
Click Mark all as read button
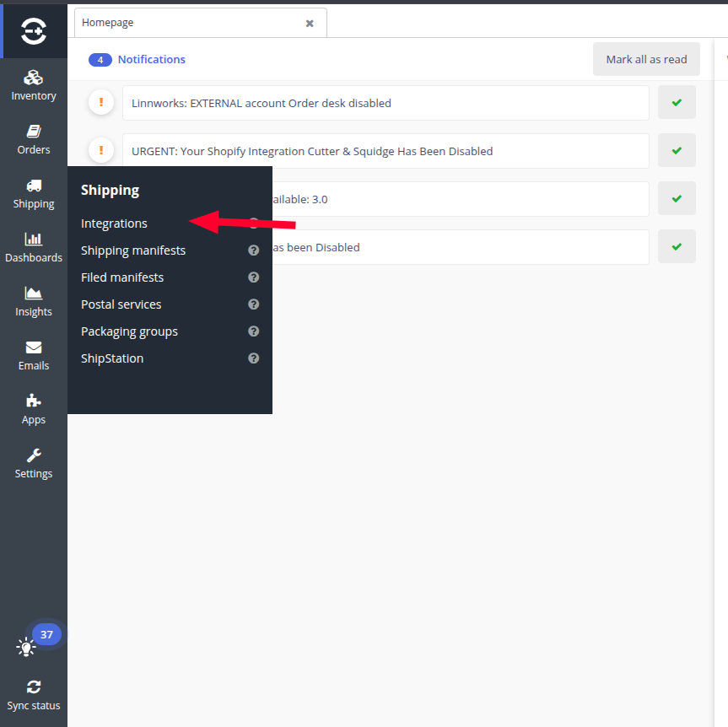646,59
